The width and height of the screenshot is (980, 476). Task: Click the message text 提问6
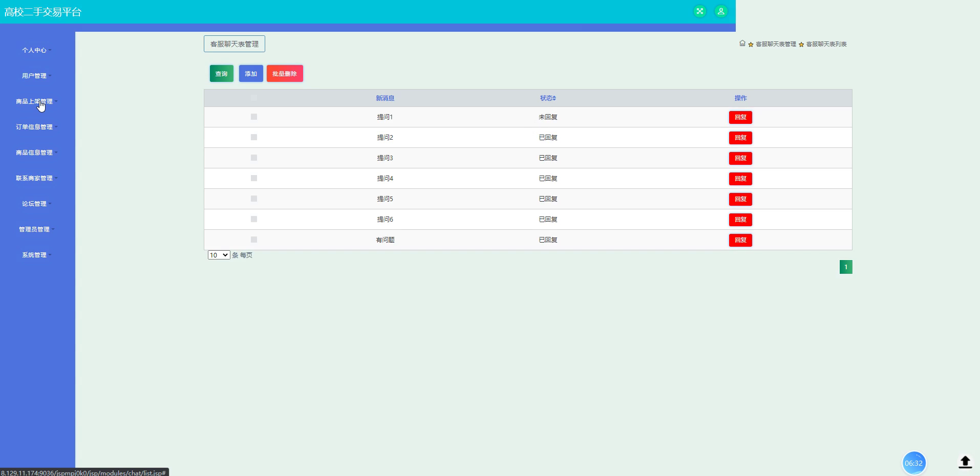coord(385,219)
